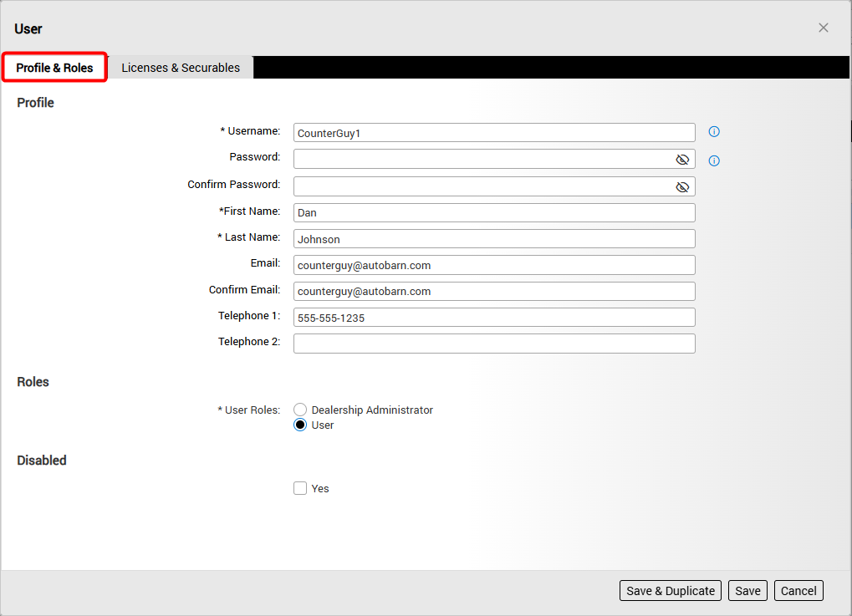Select the User role radio button
The image size is (852, 616).
pos(300,425)
